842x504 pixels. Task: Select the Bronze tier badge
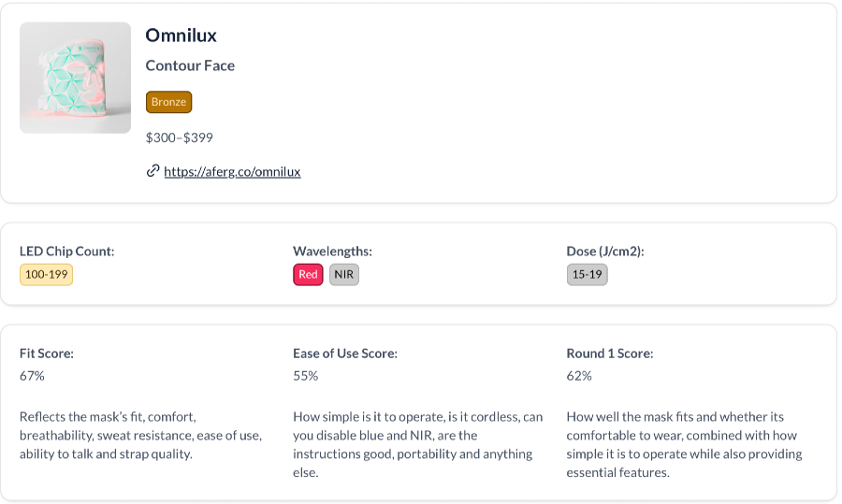click(x=168, y=102)
